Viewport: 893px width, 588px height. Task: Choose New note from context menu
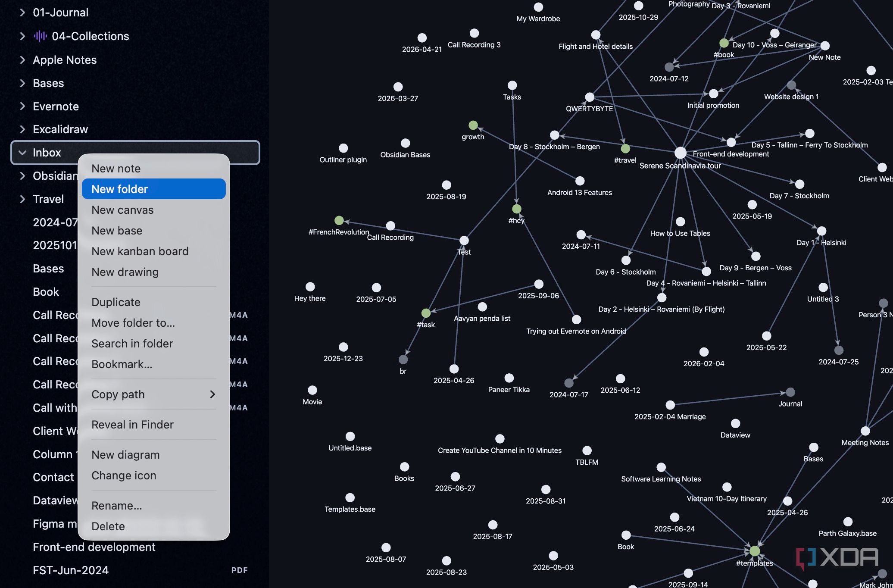tap(154, 169)
